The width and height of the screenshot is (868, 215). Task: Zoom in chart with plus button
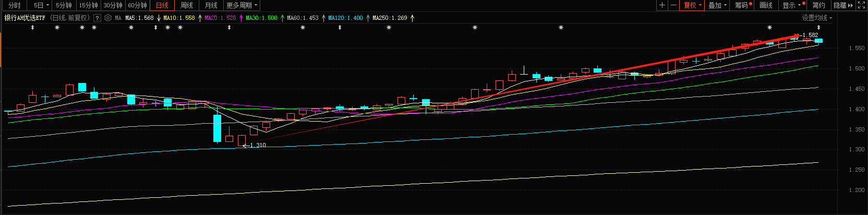click(662, 5)
